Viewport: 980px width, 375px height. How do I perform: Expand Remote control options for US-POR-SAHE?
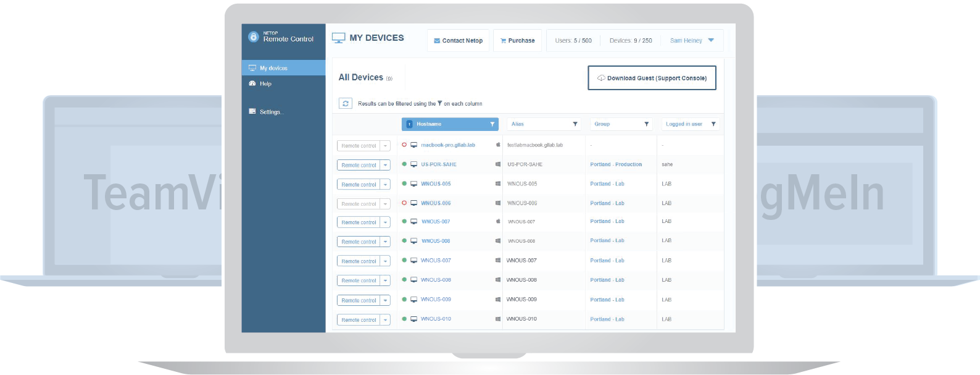[x=386, y=165]
